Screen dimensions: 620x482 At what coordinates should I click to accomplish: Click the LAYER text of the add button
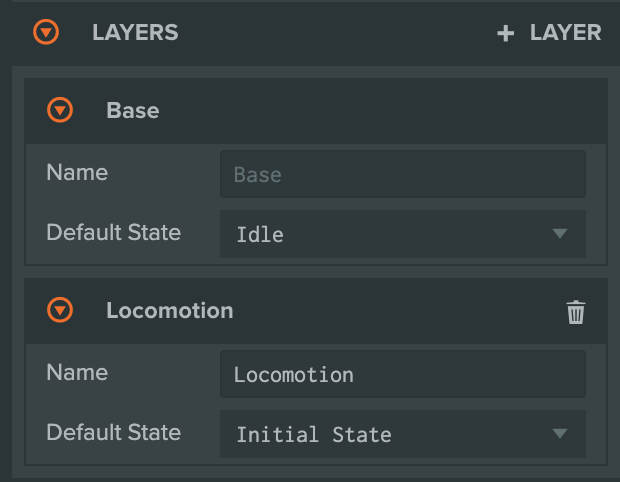[565, 32]
